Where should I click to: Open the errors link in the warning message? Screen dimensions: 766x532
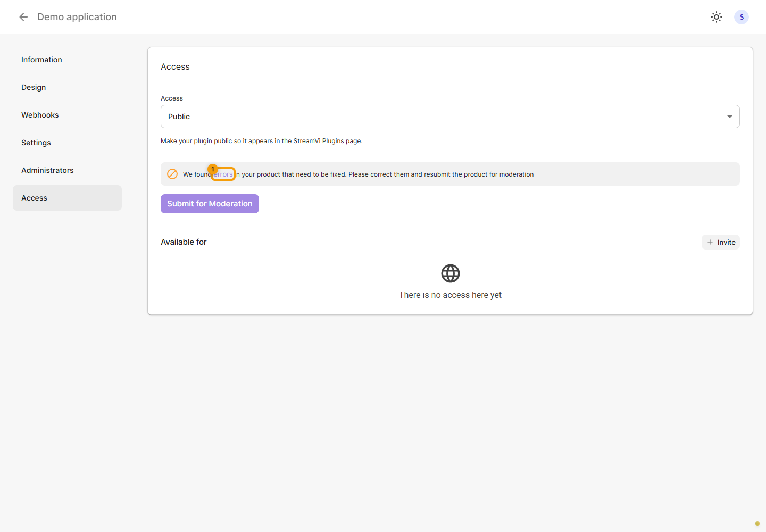point(223,174)
